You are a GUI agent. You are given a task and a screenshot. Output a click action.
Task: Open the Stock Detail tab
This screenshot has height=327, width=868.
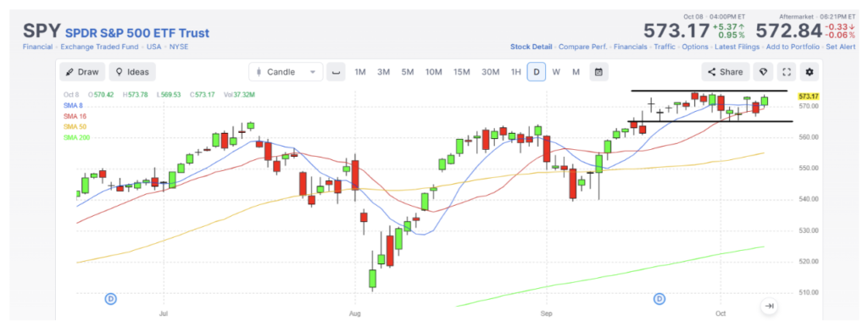tap(531, 47)
